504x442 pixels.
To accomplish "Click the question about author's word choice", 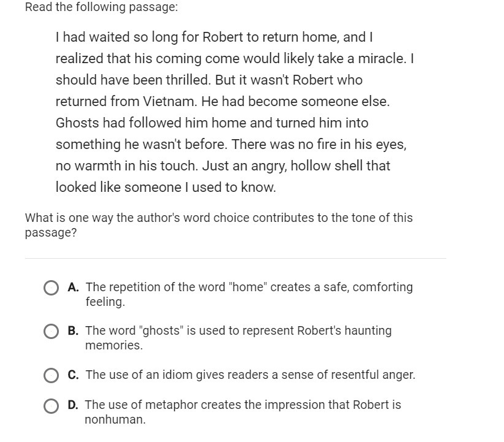I will [x=219, y=225].
